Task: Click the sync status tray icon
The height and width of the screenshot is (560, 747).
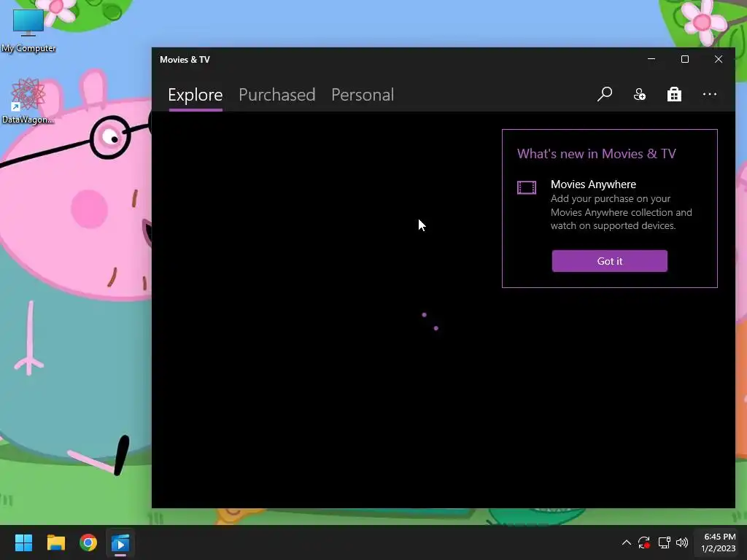Action: click(644, 542)
